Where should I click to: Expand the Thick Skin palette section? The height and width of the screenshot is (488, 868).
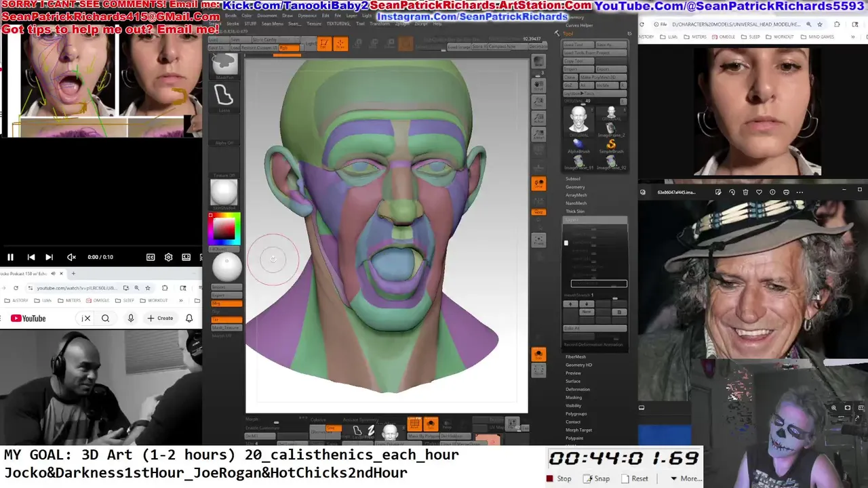coord(575,211)
